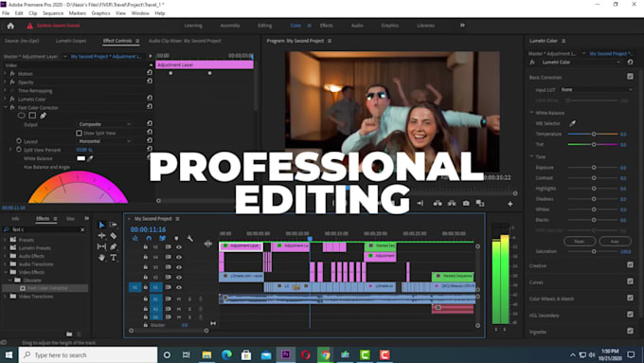Click the Auto button in Tone
This screenshot has height=363, width=644.
(615, 242)
